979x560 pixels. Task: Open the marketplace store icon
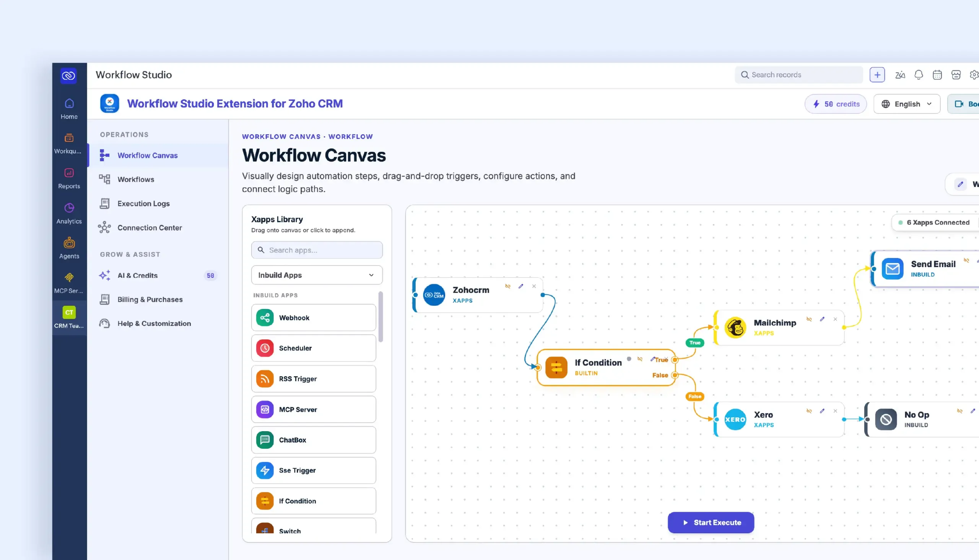click(x=956, y=75)
